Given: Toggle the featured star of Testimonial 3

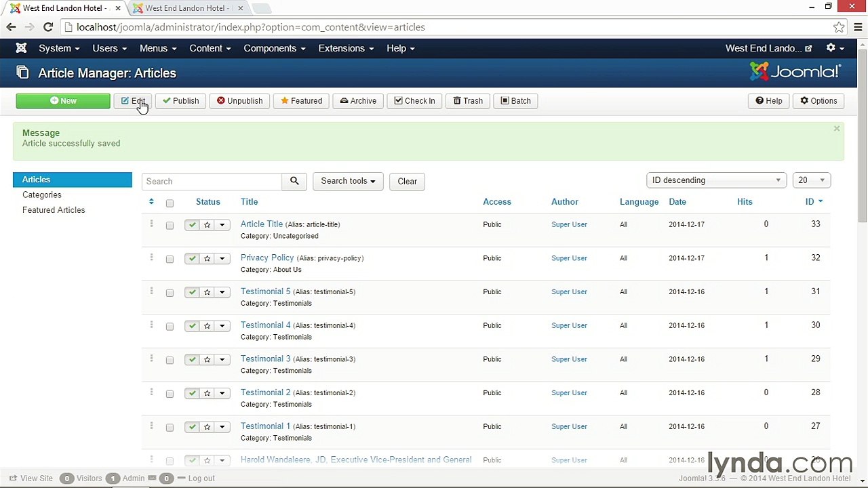Looking at the screenshot, I should [x=207, y=359].
